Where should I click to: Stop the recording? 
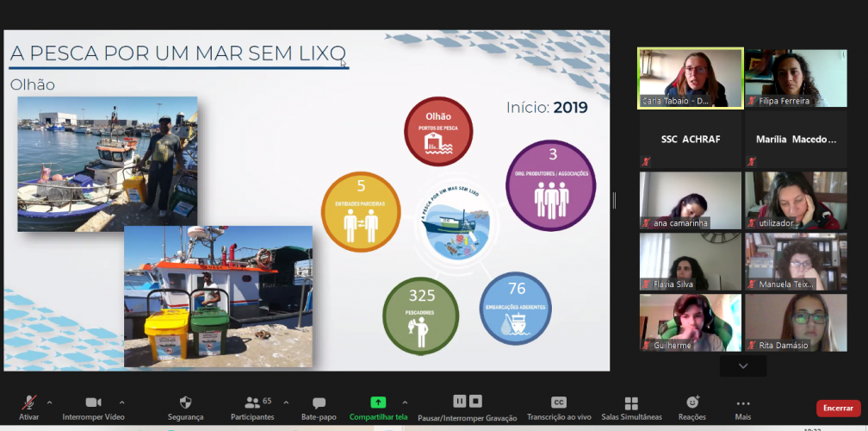[x=475, y=401]
